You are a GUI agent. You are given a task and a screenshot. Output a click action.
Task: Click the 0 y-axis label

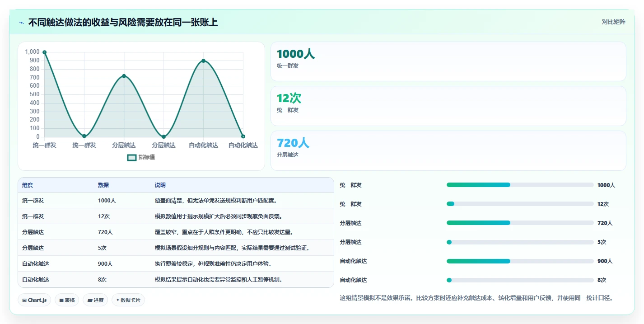pyautogui.click(x=38, y=137)
